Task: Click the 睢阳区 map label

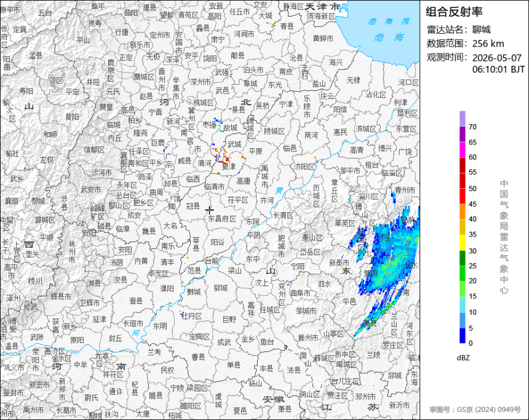Action: [x=190, y=405]
